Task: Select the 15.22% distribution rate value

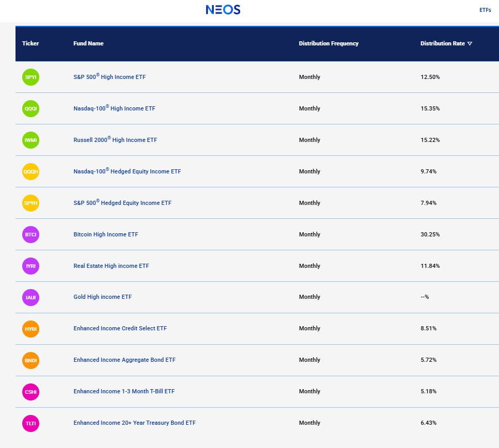Action: pyautogui.click(x=430, y=140)
